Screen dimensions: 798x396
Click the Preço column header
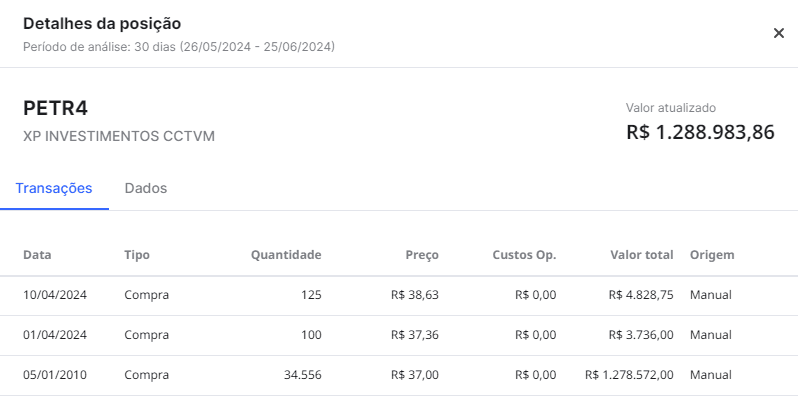coord(422,254)
